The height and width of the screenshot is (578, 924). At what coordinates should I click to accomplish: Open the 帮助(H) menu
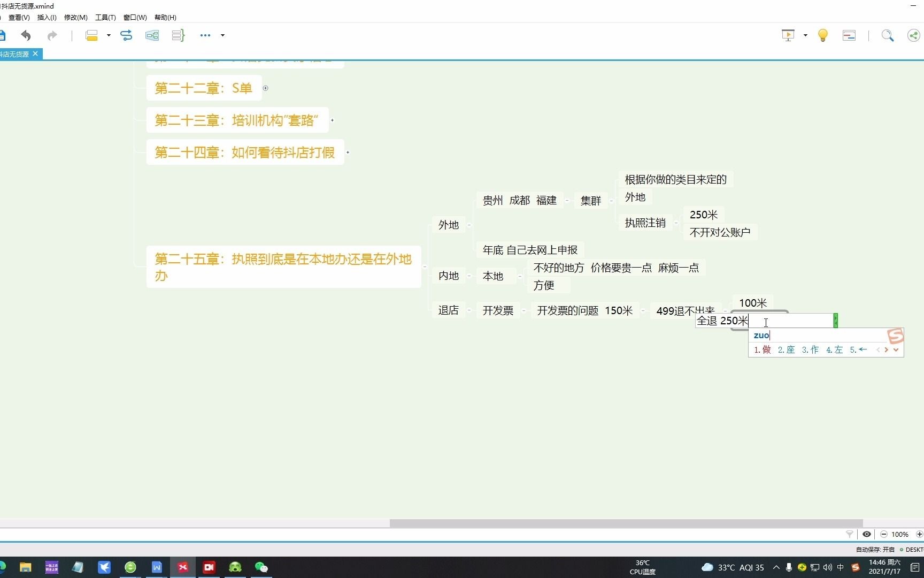pyautogui.click(x=165, y=17)
